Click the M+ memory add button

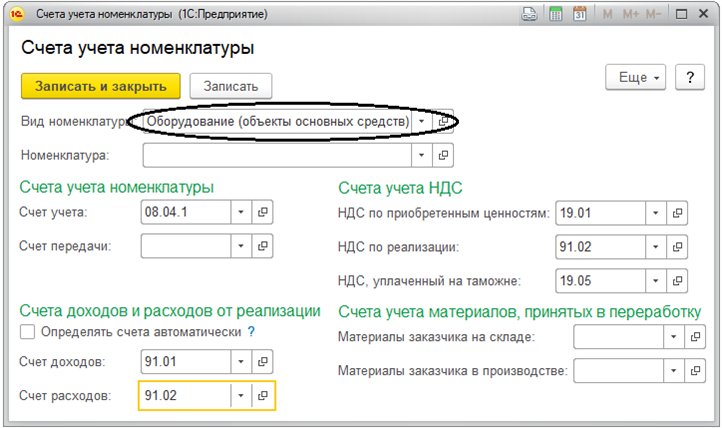630,14
